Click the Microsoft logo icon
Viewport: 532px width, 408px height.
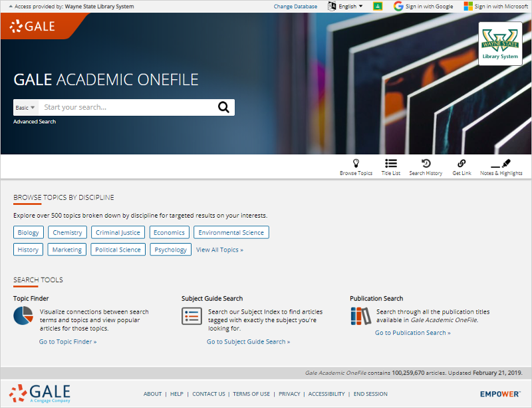click(468, 6)
